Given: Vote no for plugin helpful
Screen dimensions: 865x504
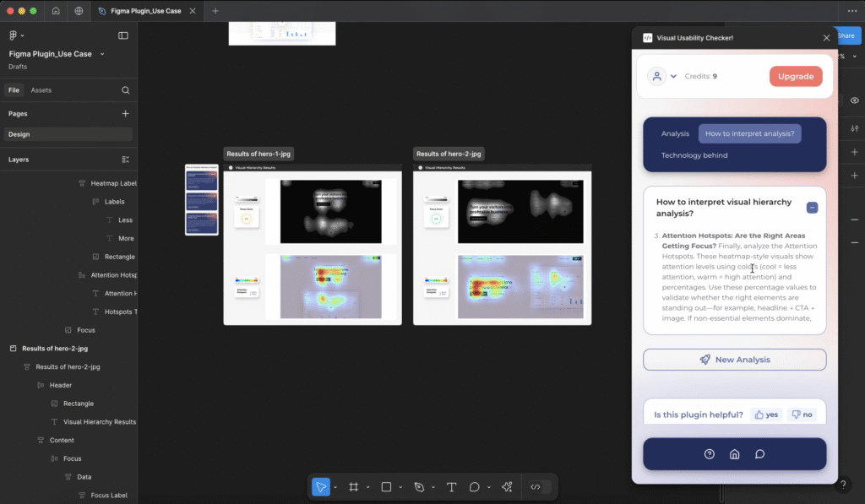Looking at the screenshot, I should coord(802,415).
